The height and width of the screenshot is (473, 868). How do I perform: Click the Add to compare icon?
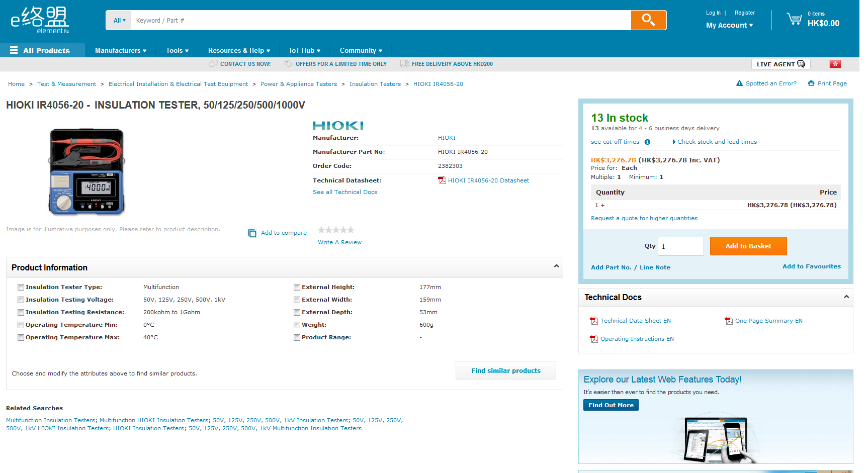252,233
